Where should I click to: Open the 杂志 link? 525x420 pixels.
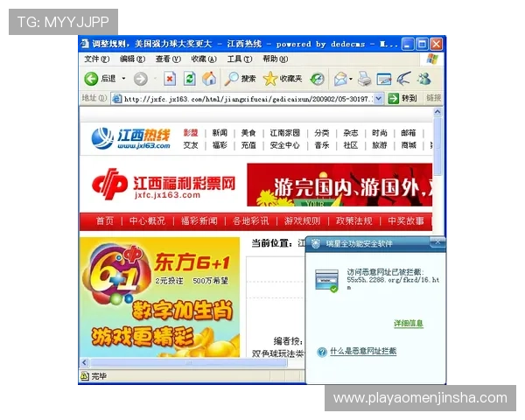pyautogui.click(x=351, y=133)
